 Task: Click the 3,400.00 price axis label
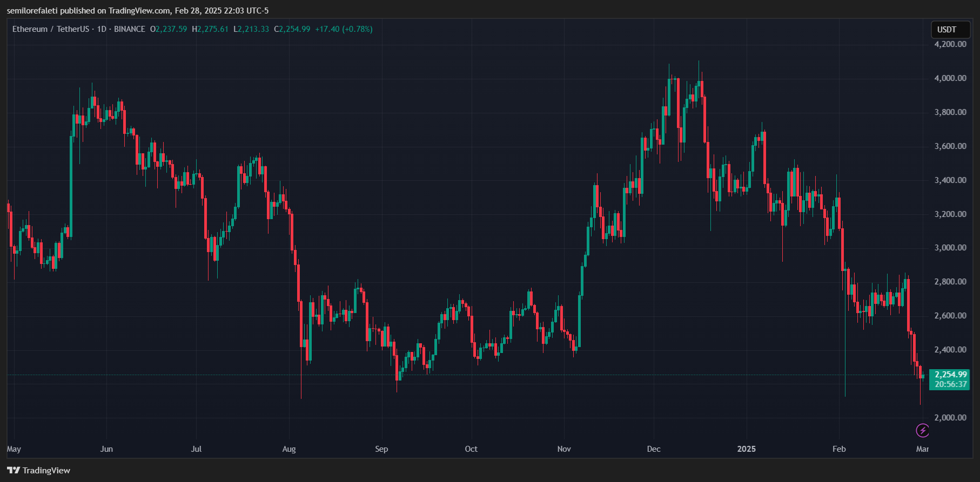click(950, 180)
